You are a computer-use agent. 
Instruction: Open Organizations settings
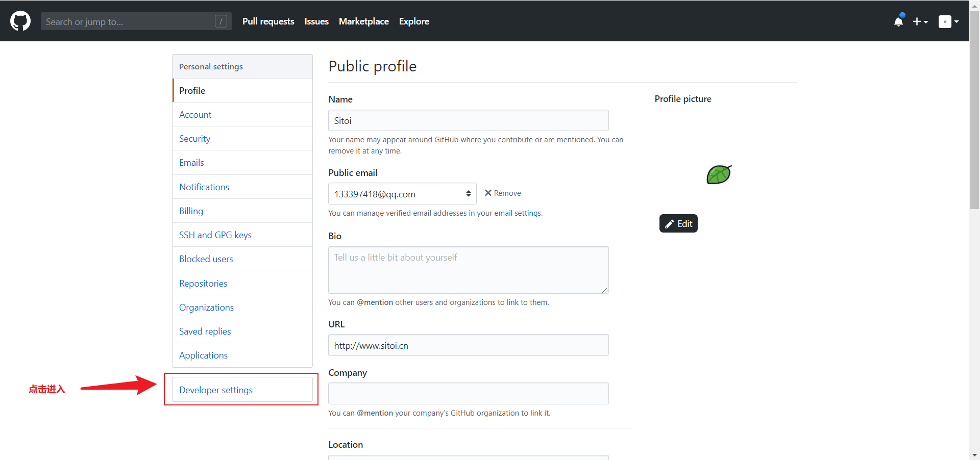coord(242,308)
